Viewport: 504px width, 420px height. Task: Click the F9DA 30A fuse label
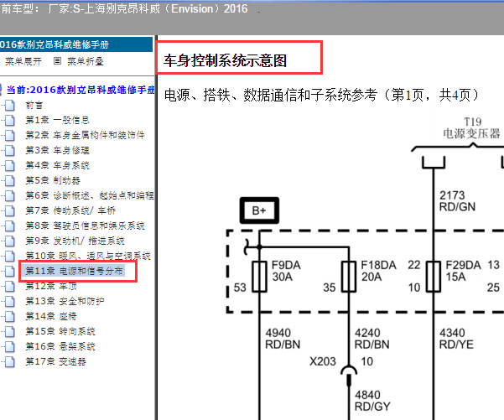286,271
